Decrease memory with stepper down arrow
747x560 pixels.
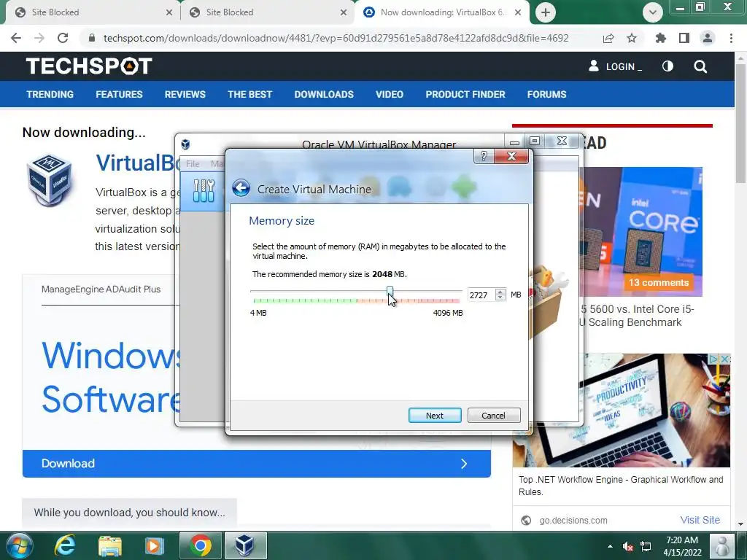(500, 298)
